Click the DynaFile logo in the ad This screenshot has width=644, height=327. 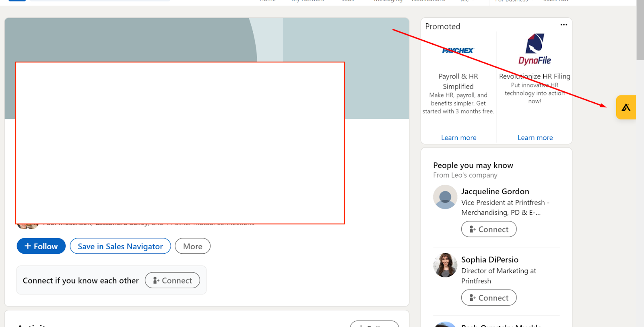click(x=535, y=49)
